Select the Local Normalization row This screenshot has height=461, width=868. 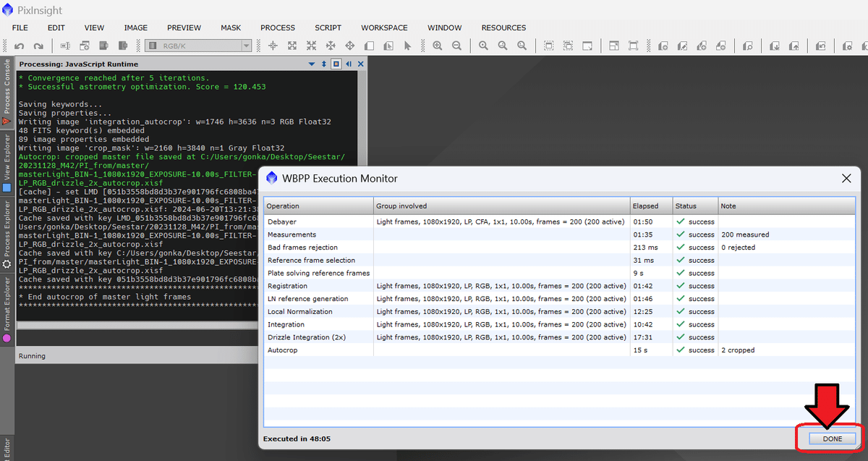coord(559,311)
